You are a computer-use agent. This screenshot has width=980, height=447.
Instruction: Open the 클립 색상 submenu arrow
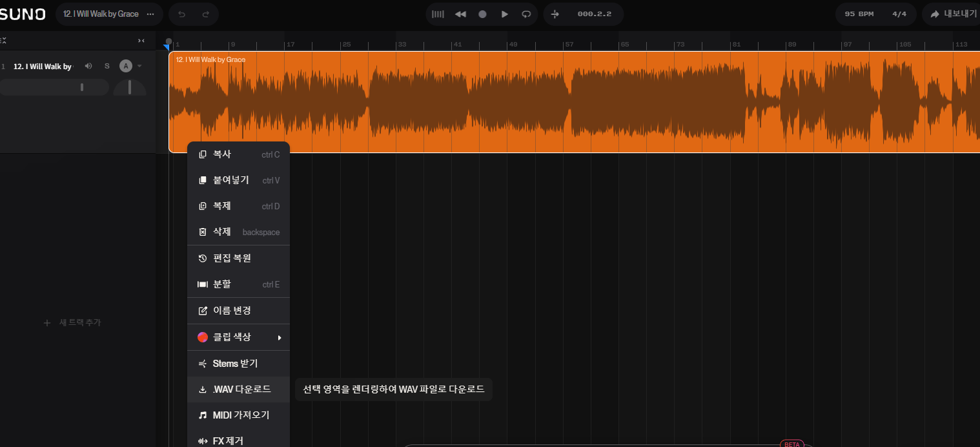click(x=280, y=337)
